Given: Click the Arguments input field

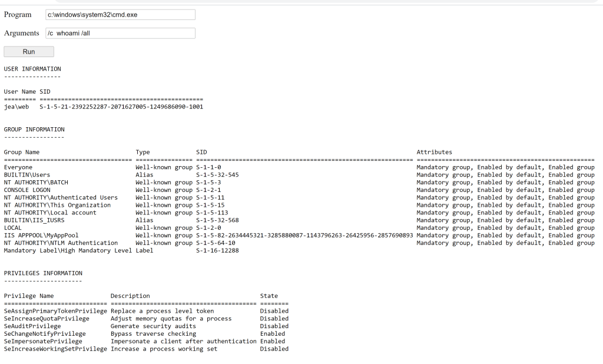Looking at the screenshot, I should point(120,34).
